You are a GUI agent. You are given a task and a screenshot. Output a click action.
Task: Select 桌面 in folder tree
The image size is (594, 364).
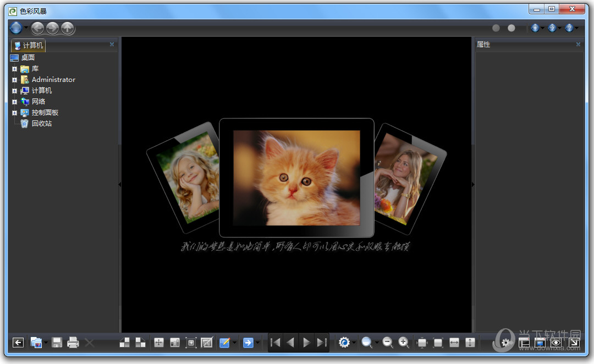coord(28,58)
